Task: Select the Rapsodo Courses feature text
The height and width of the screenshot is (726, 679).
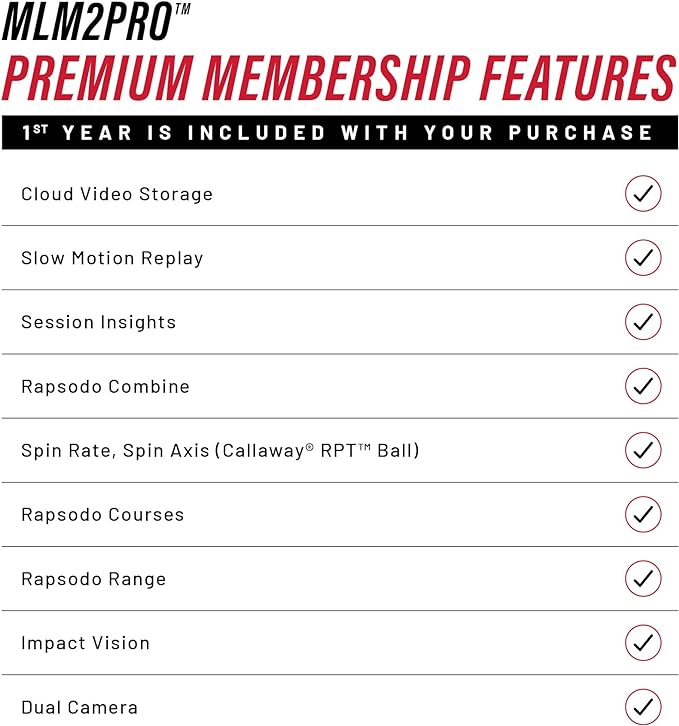Action: pyautogui.click(x=102, y=515)
